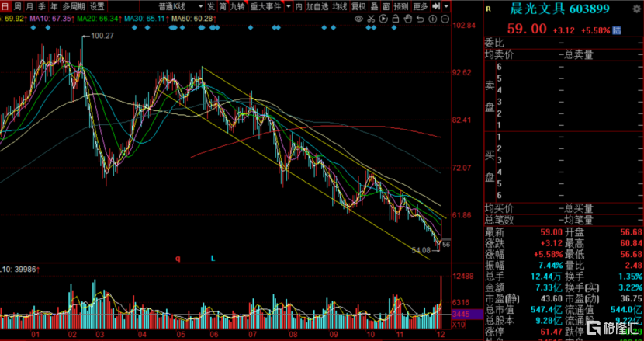Click the red q marker on chart
This screenshot has width=644, height=341.
point(178,259)
